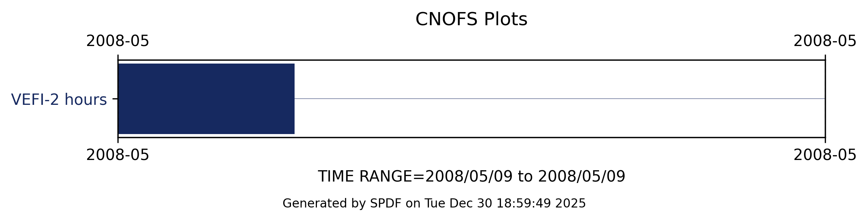Click the CNOFS Plots title
868x221 pixels.
coord(471,19)
